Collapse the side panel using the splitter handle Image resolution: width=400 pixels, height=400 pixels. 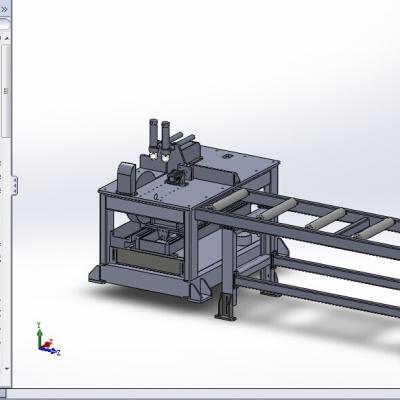pyautogui.click(x=15, y=185)
